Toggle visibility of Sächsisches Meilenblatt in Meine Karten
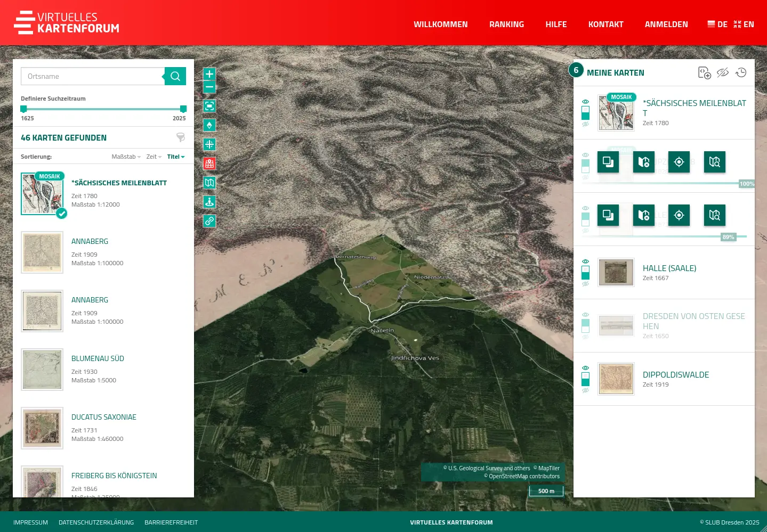The width and height of the screenshot is (767, 532). click(x=585, y=113)
